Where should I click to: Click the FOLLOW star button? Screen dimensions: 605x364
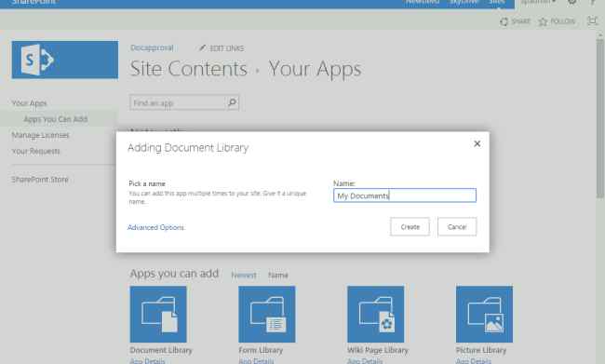point(557,21)
